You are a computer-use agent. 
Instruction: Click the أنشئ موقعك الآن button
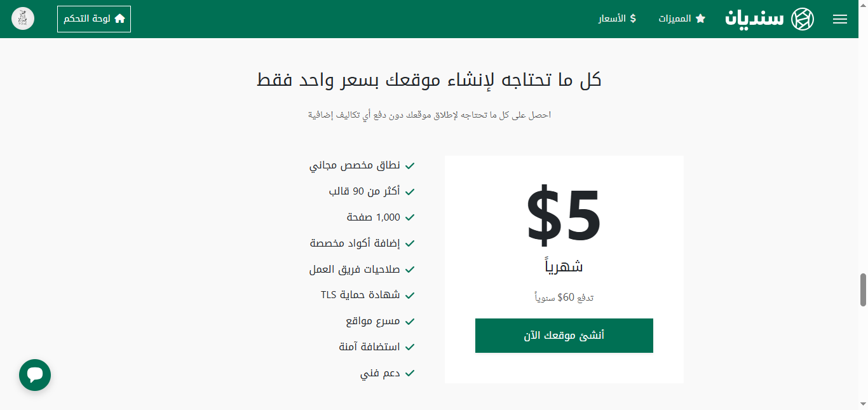(564, 336)
